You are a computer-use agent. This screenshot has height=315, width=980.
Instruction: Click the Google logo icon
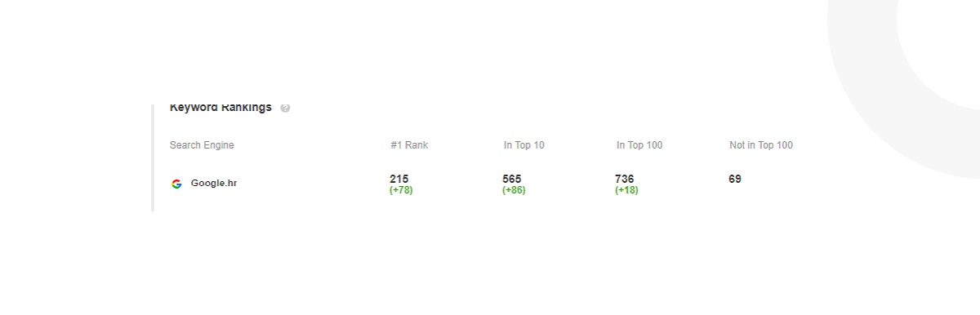click(x=176, y=184)
